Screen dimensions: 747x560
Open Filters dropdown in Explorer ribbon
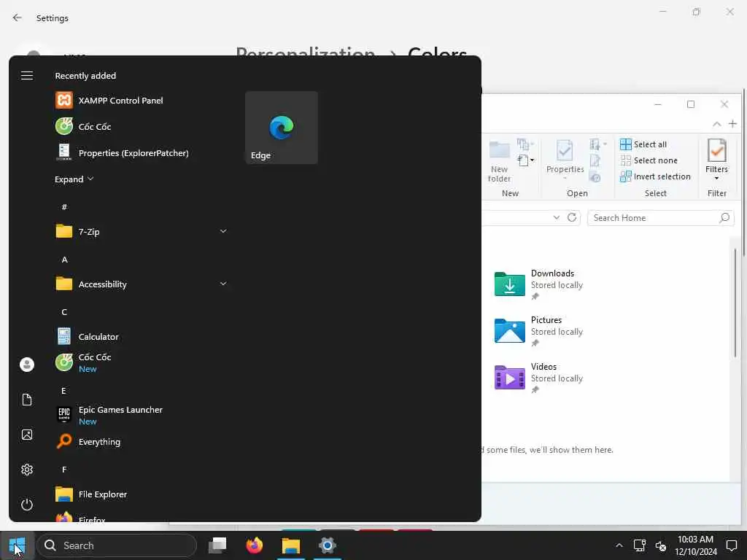pos(716,160)
